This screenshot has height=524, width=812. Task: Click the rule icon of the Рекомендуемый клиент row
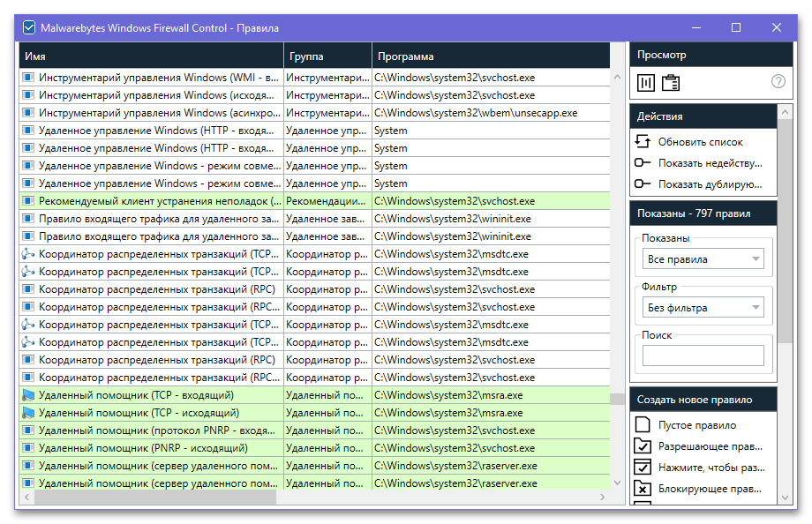(x=28, y=201)
